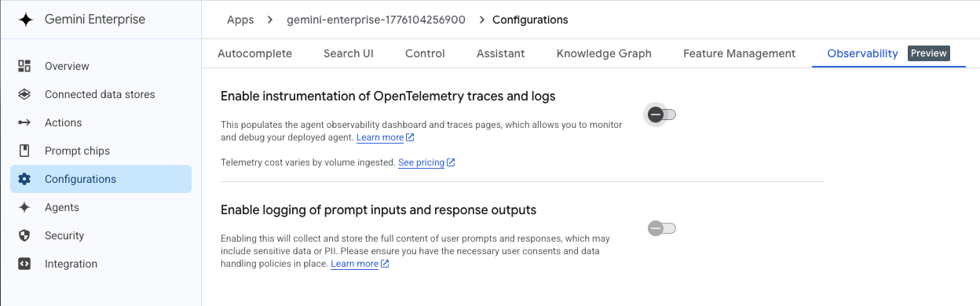Image resolution: width=980 pixels, height=306 pixels.
Task: Open Learn more link for OpenTelemetry instrumentation
Action: coord(380,137)
